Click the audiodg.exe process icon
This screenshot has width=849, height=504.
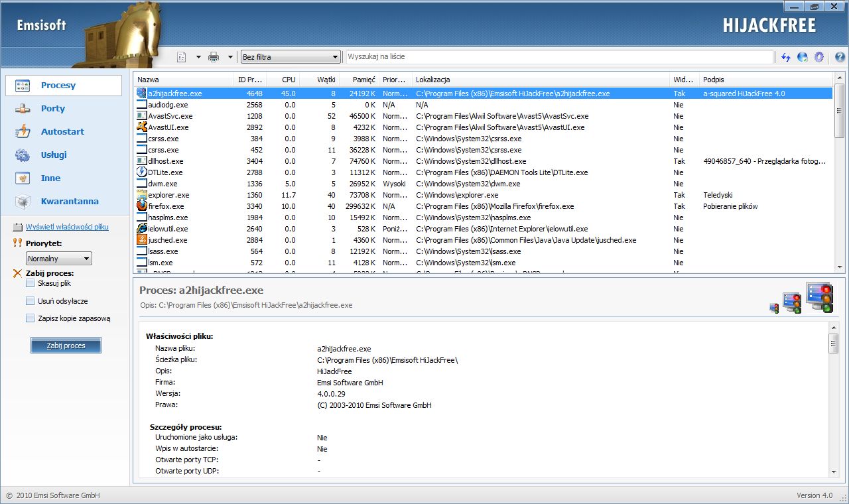point(141,105)
